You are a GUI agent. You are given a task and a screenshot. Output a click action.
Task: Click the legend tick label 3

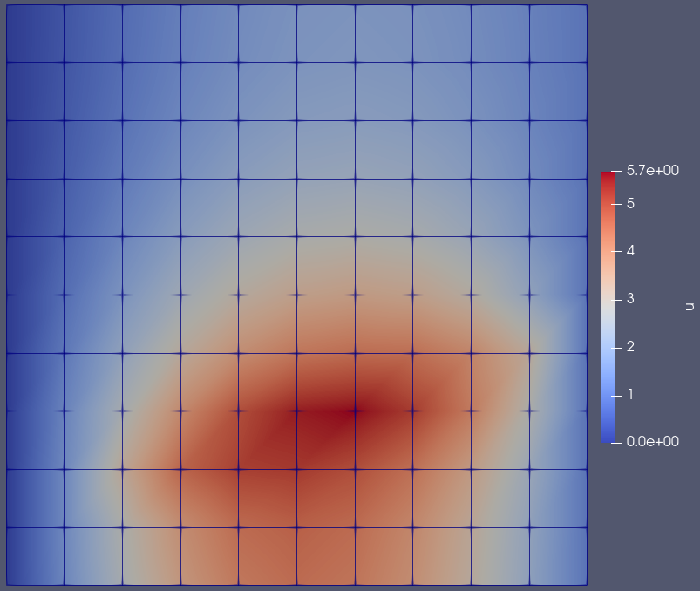tap(629, 299)
